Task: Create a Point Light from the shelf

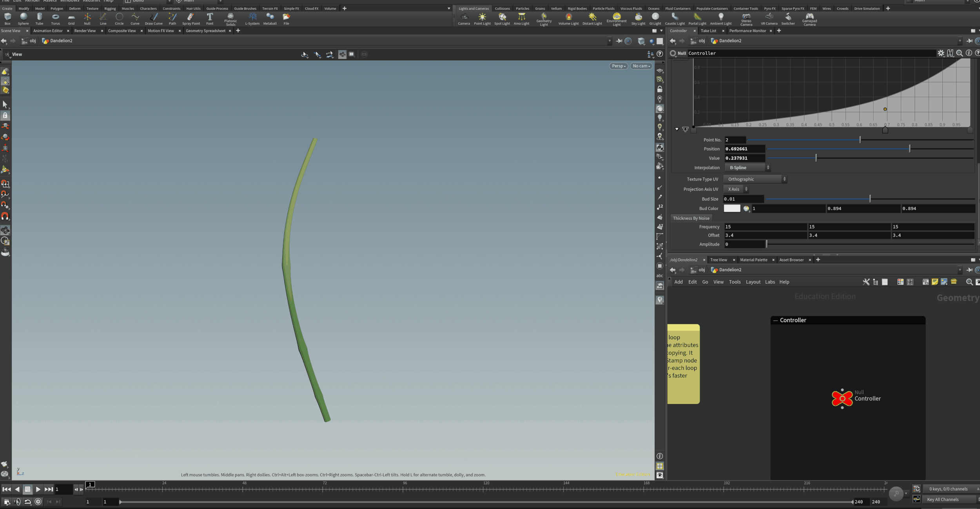Action: tap(482, 18)
